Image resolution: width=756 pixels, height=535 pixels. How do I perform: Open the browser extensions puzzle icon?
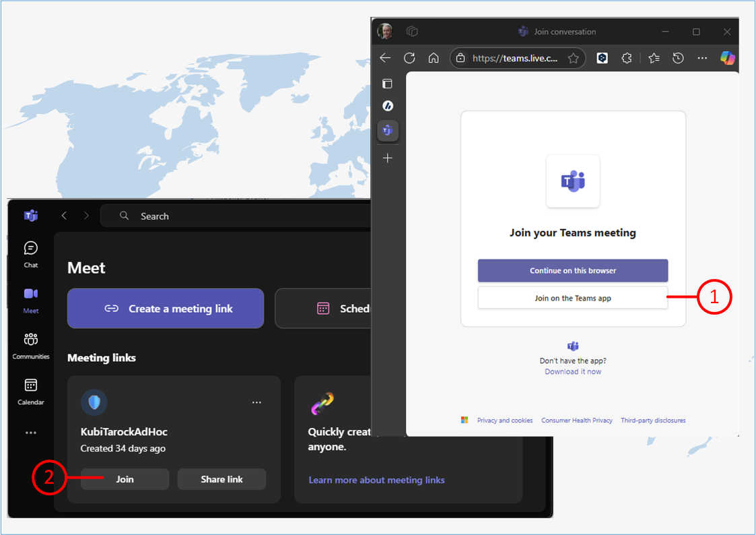click(x=627, y=58)
